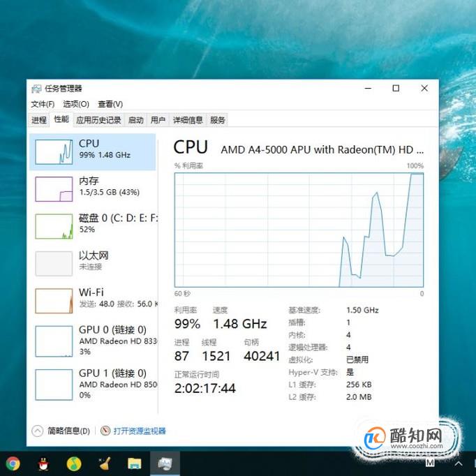Click the AMD A4-5000 APU processor name

tap(322, 150)
